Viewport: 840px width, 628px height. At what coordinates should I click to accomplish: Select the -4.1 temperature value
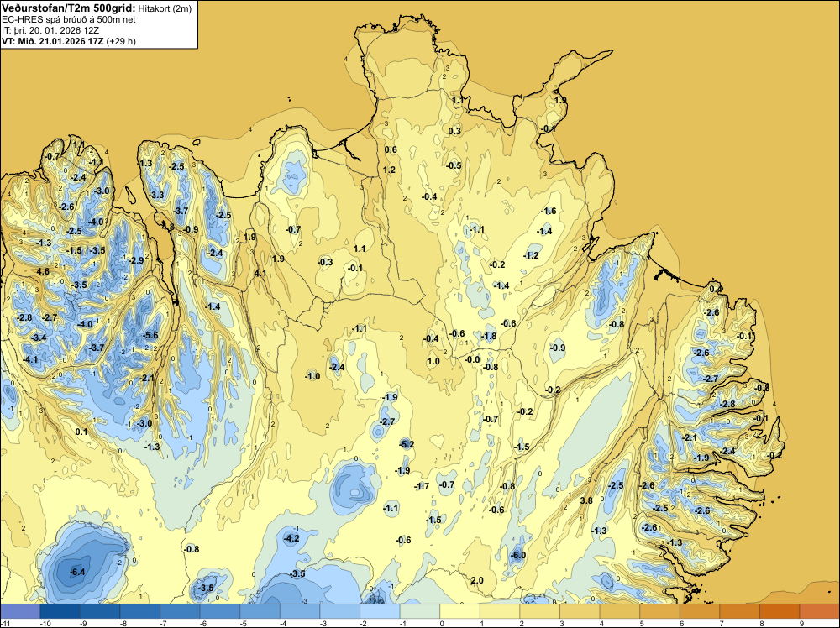pos(30,359)
